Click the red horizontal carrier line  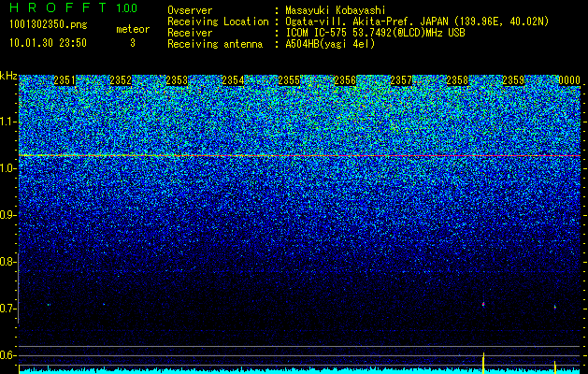[x=300, y=155]
